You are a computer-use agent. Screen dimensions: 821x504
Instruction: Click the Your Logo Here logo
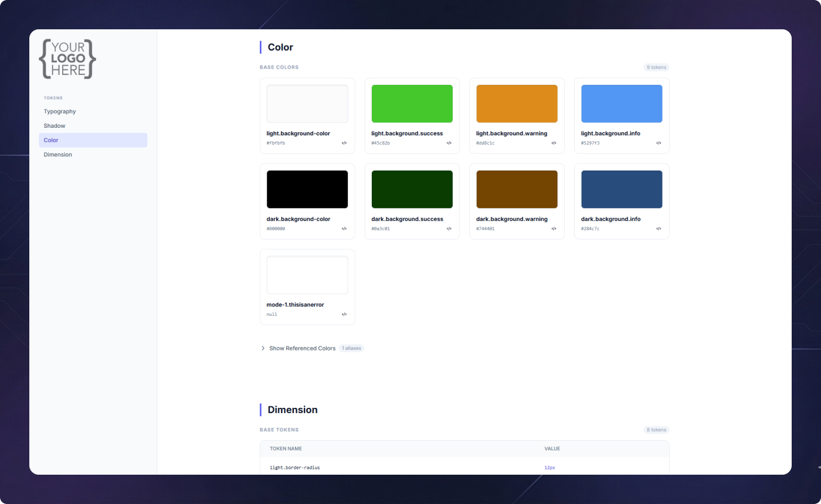(x=67, y=59)
